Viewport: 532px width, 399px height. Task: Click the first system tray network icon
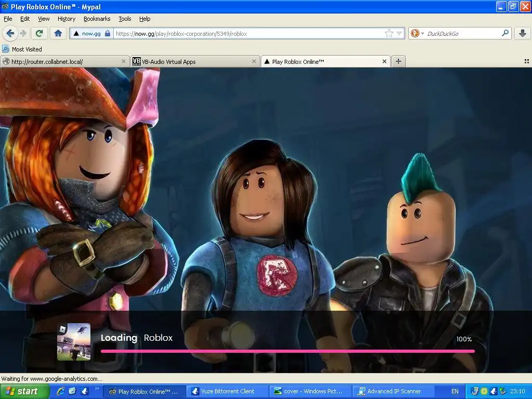point(475,391)
